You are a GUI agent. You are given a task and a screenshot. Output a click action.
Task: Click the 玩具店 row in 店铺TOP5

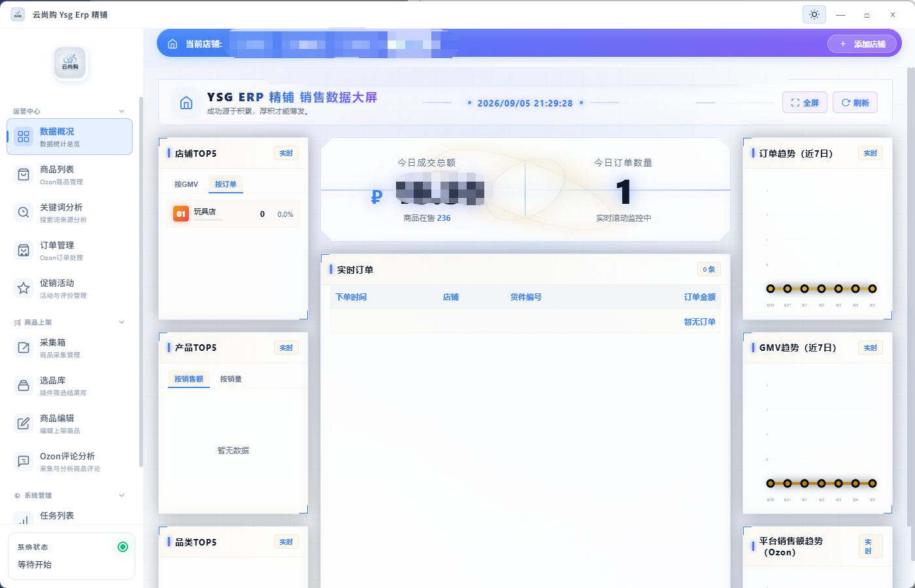(x=233, y=214)
